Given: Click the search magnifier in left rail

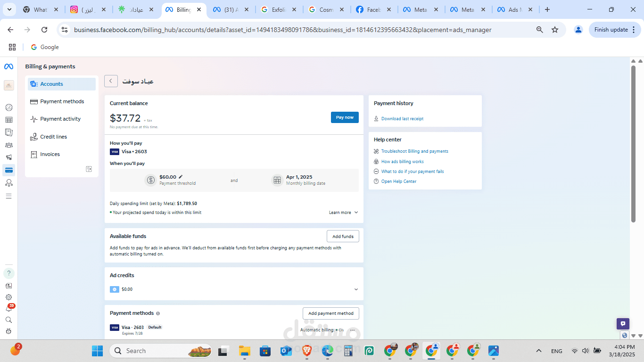Looking at the screenshot, I should pyautogui.click(x=8, y=320).
